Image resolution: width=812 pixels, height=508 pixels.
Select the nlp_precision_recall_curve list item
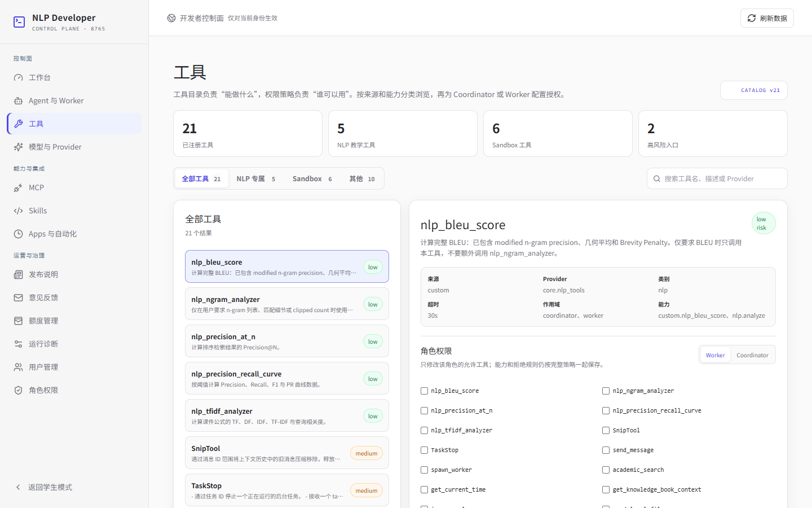click(287, 378)
